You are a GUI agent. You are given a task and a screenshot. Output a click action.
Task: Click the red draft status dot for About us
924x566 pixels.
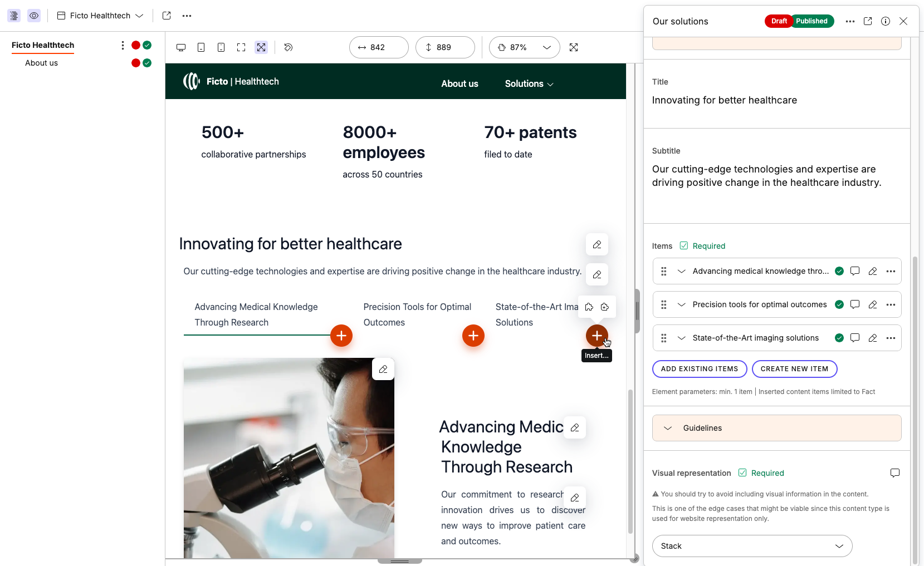(x=136, y=63)
